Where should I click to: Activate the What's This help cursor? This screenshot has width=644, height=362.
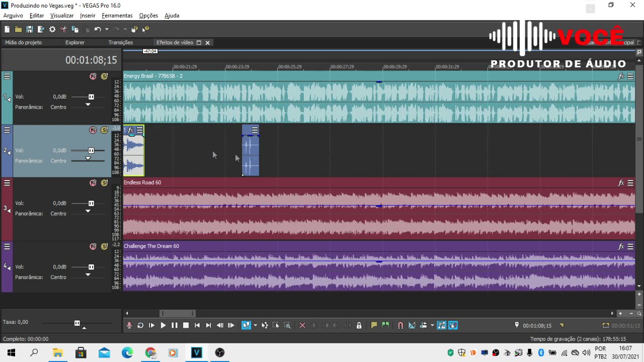pyautogui.click(x=145, y=29)
